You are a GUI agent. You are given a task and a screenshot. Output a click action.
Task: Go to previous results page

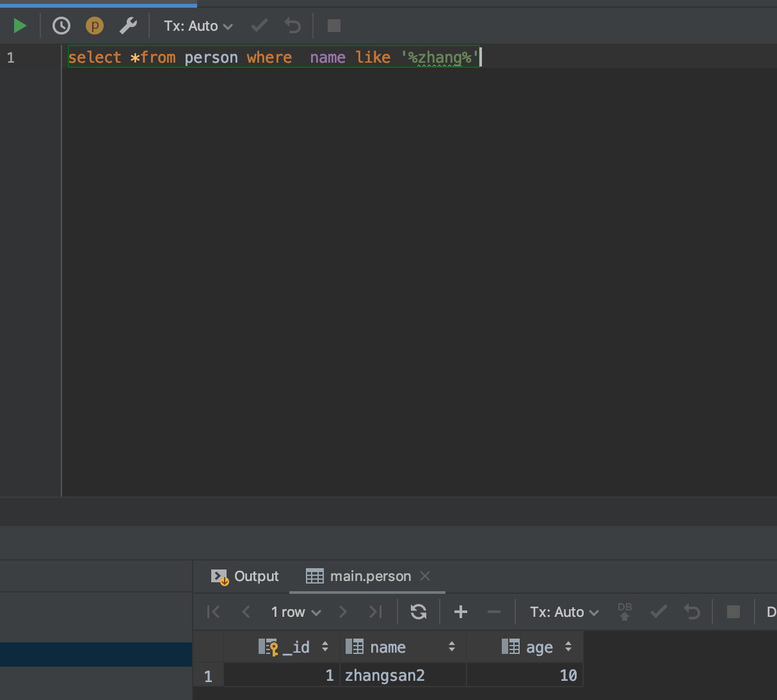click(246, 612)
